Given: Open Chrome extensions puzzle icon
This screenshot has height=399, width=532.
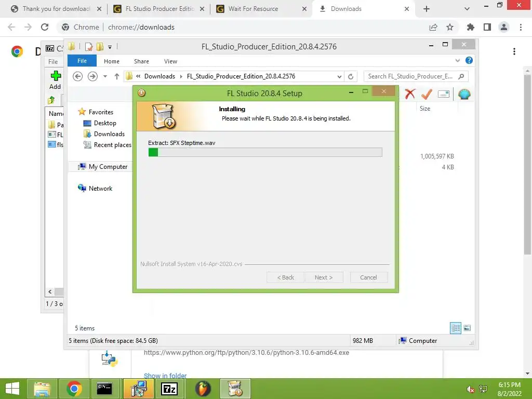Looking at the screenshot, I should 470,27.
